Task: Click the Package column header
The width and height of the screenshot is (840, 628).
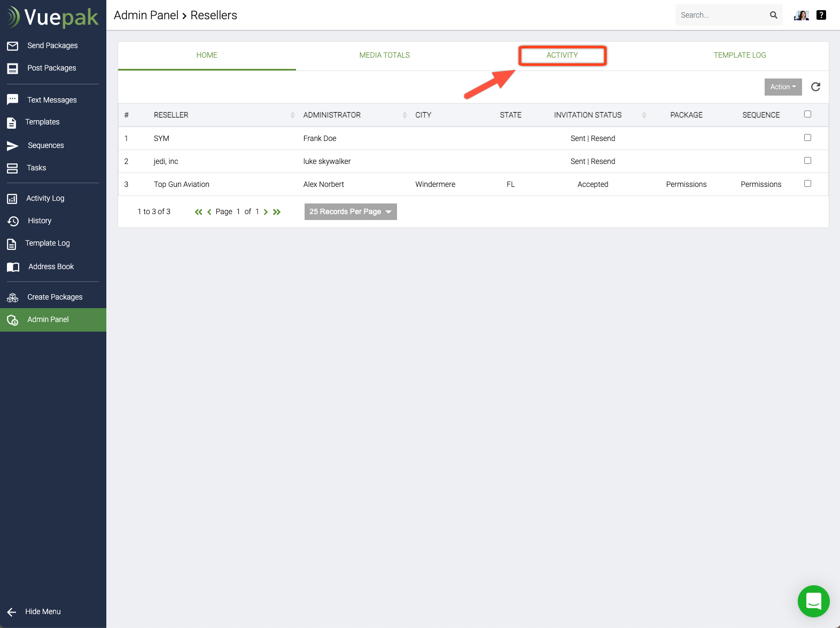Action: [x=686, y=115]
